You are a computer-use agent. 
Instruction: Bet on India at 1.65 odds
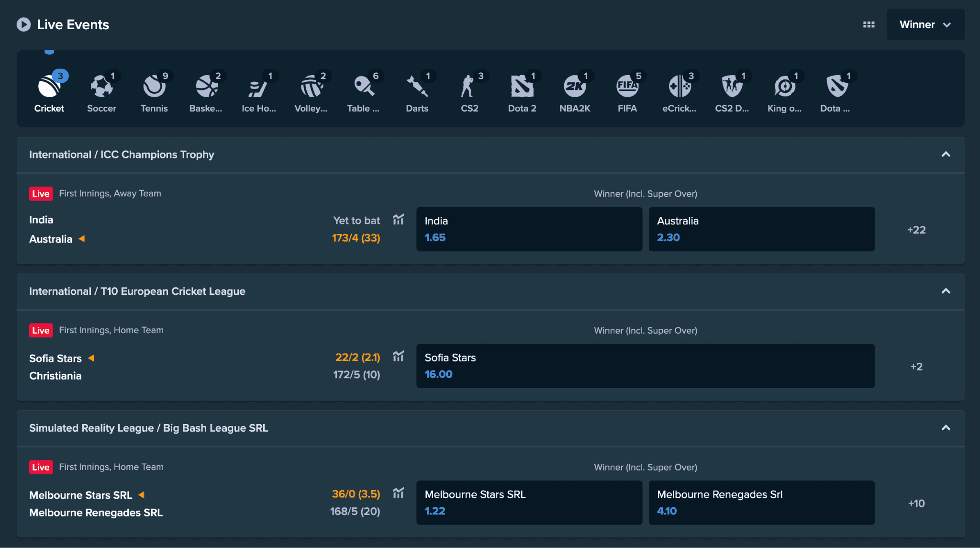529,229
